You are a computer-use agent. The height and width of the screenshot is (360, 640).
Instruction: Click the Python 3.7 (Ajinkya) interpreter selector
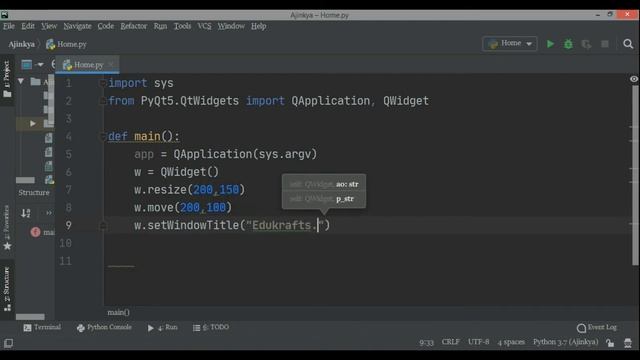[565, 342]
